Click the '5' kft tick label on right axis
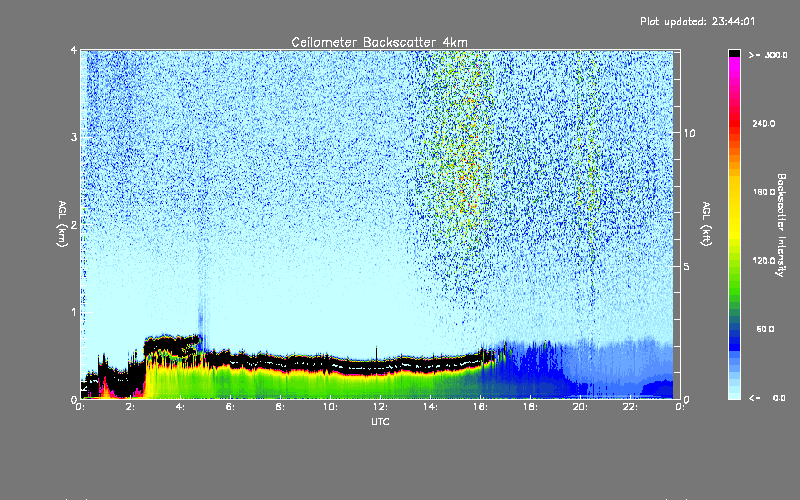 coord(687,266)
